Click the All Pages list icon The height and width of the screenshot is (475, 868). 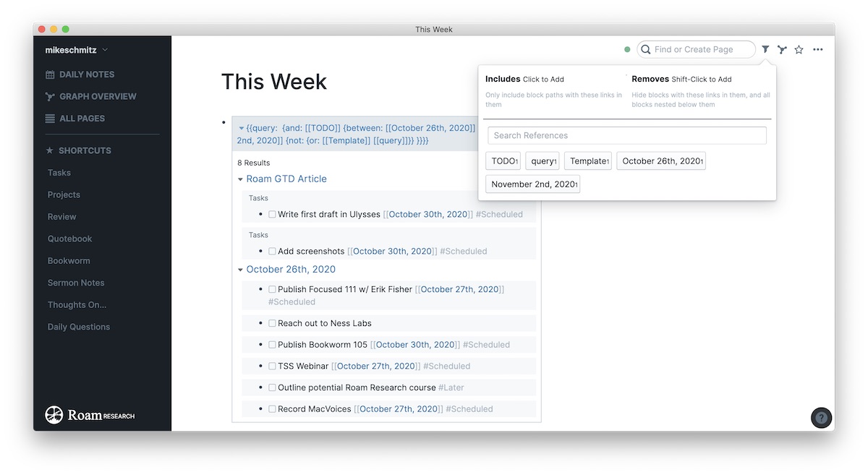(x=50, y=119)
